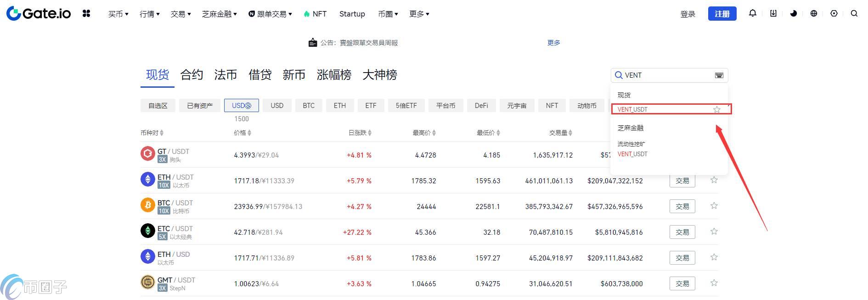Star the ETH/USDT row as favorite
The width and height of the screenshot is (868, 300).
(x=714, y=180)
